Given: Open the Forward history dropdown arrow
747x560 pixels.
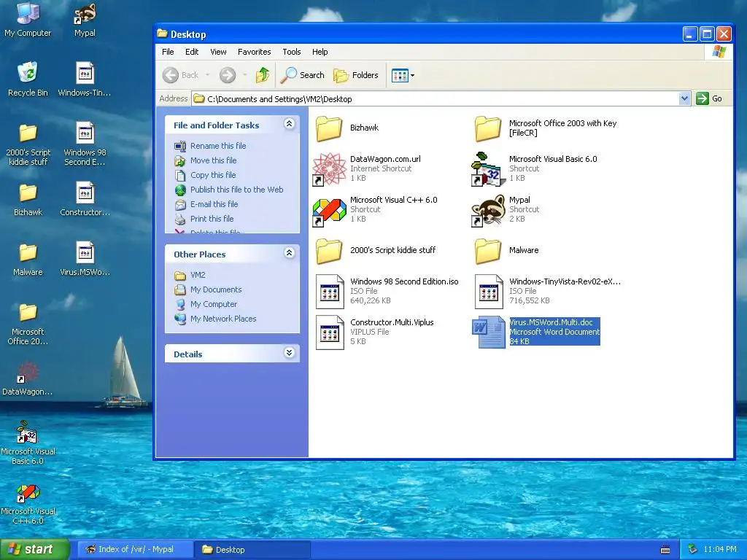Looking at the screenshot, I should click(245, 75).
